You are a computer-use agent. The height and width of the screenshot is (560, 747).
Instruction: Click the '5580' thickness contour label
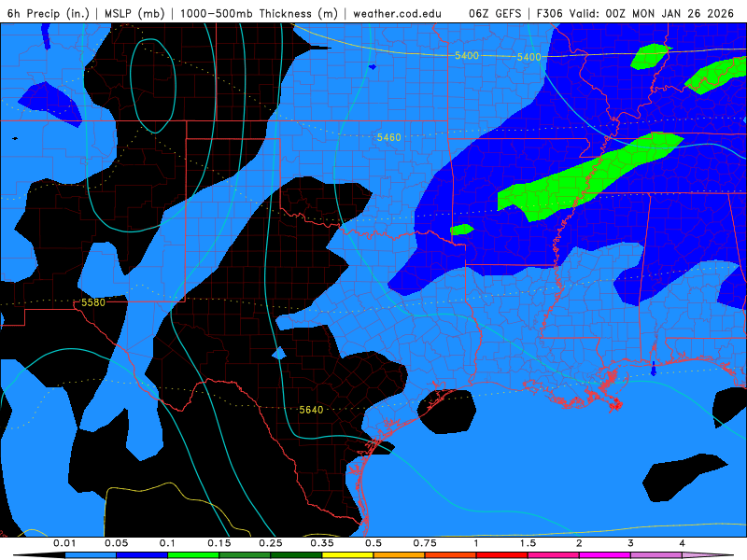[92, 302]
